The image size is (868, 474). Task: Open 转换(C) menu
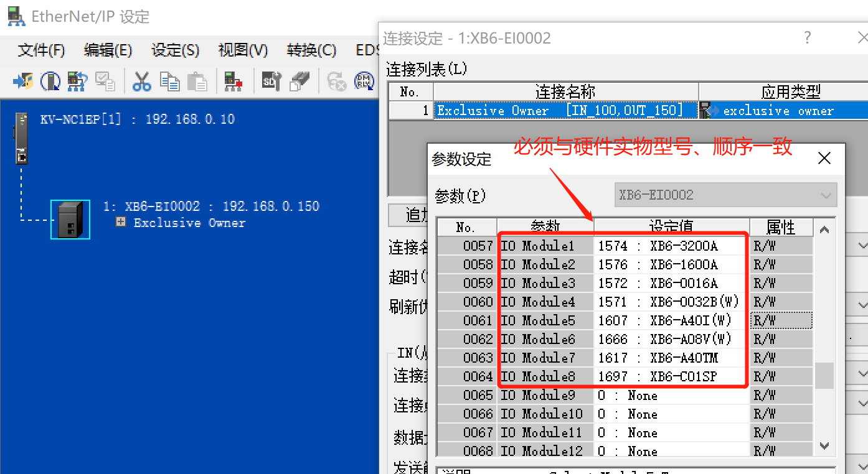[x=311, y=50]
